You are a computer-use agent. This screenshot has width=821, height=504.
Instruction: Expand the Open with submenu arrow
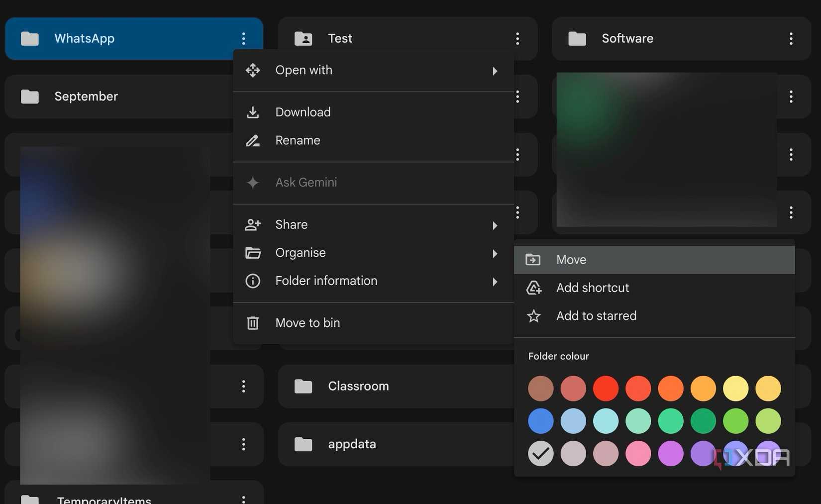point(495,71)
